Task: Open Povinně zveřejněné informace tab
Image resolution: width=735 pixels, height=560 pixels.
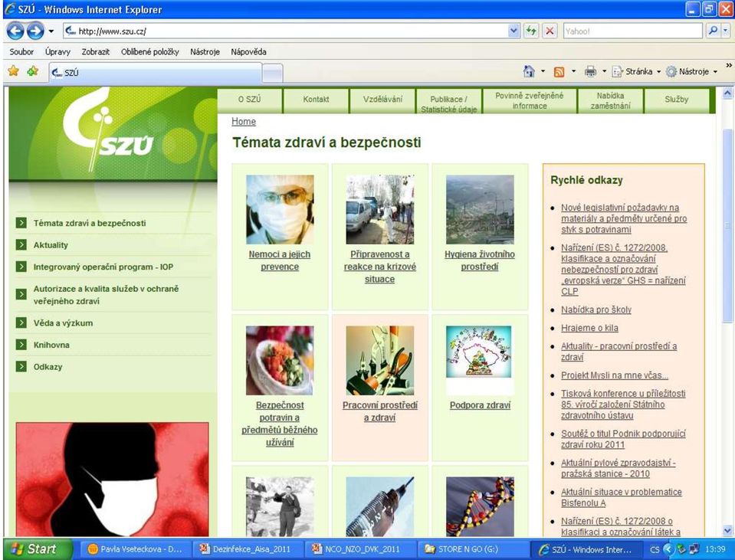Action: click(530, 101)
